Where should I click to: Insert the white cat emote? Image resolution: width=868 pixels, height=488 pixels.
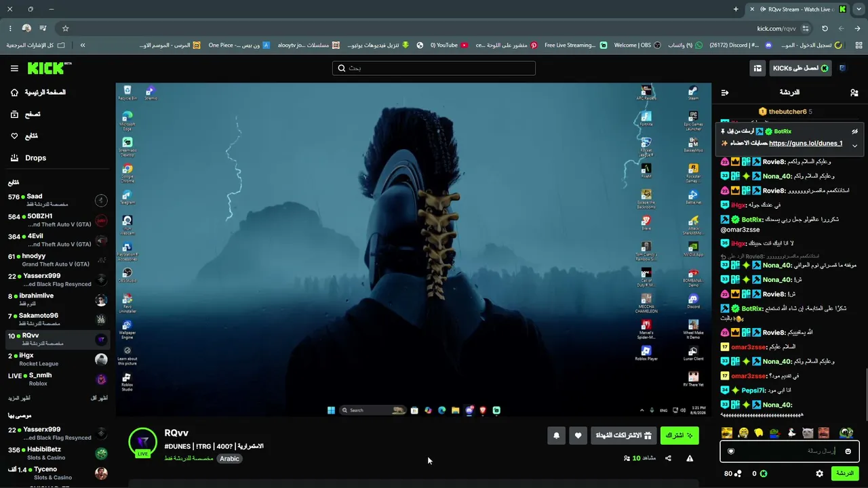(808, 432)
